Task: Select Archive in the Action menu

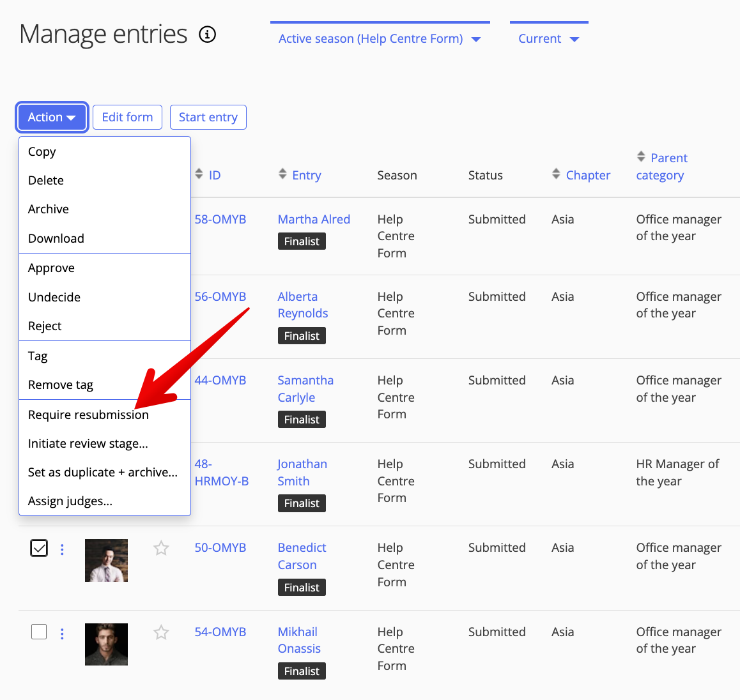Action: 49,209
